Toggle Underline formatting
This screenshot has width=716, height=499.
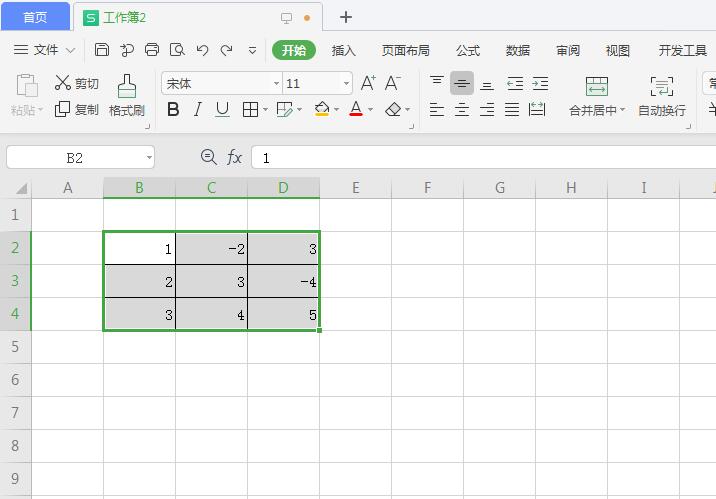coord(222,109)
